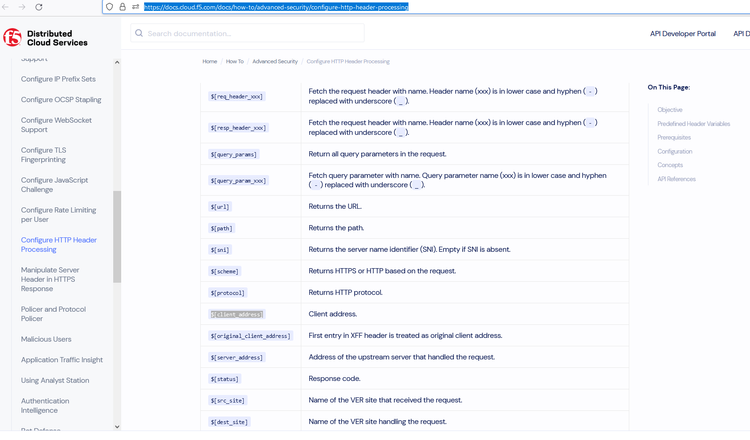Click the magnifier icon in search box

(139, 33)
